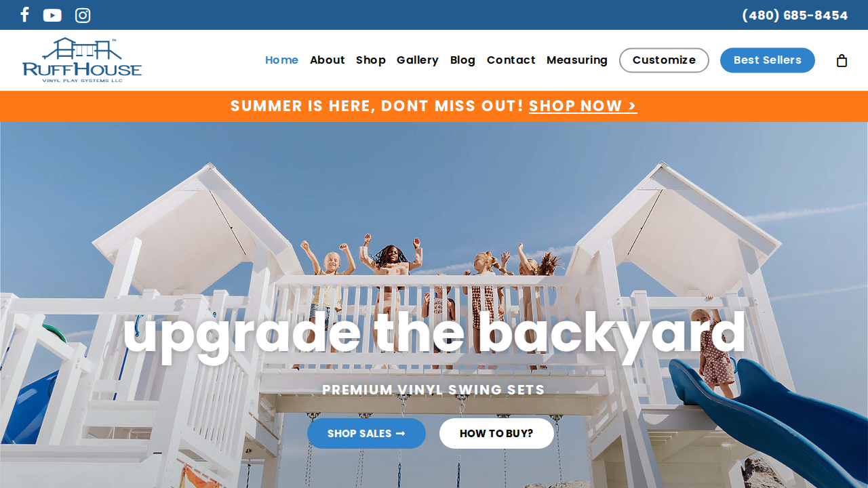
Task: Click the Customize outlined button
Action: point(664,60)
